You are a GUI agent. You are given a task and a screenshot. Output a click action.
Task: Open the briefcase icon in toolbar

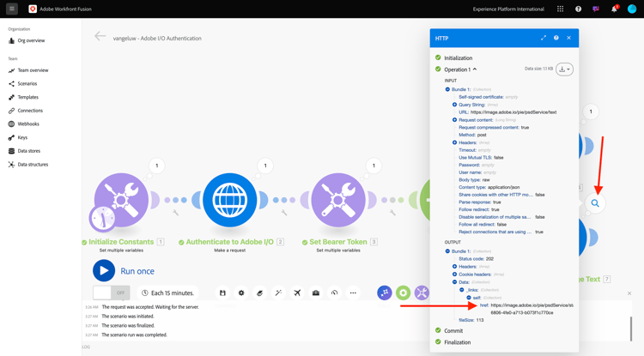(316, 293)
